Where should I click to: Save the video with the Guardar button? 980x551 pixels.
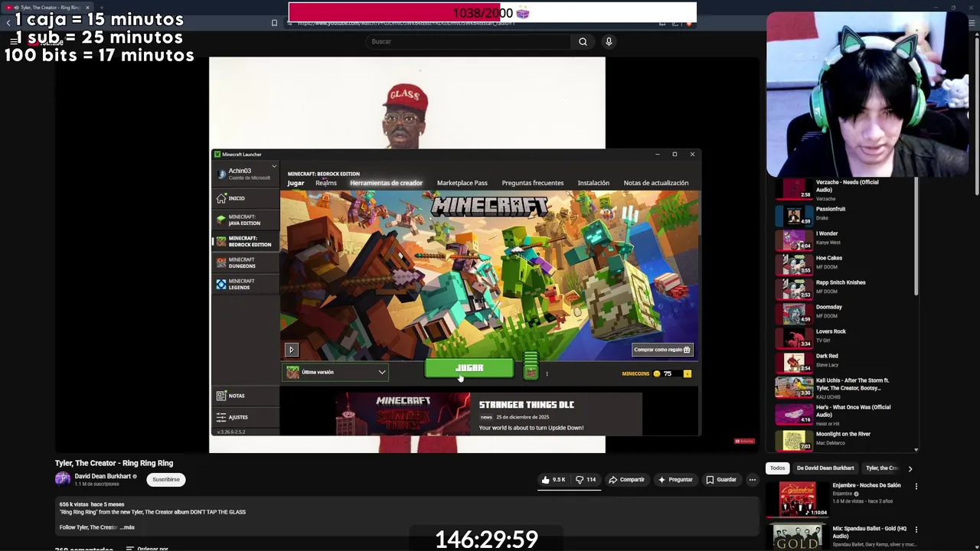click(721, 480)
